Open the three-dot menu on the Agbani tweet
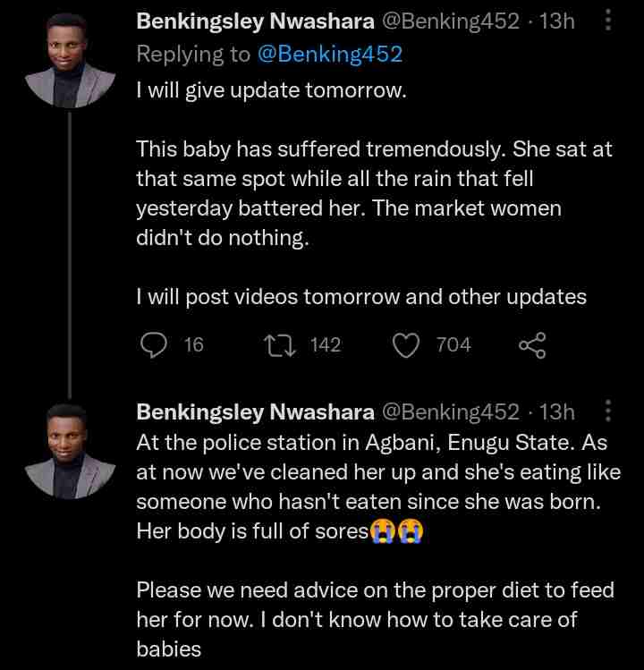Viewport: 644px width, 670px height. tap(609, 411)
